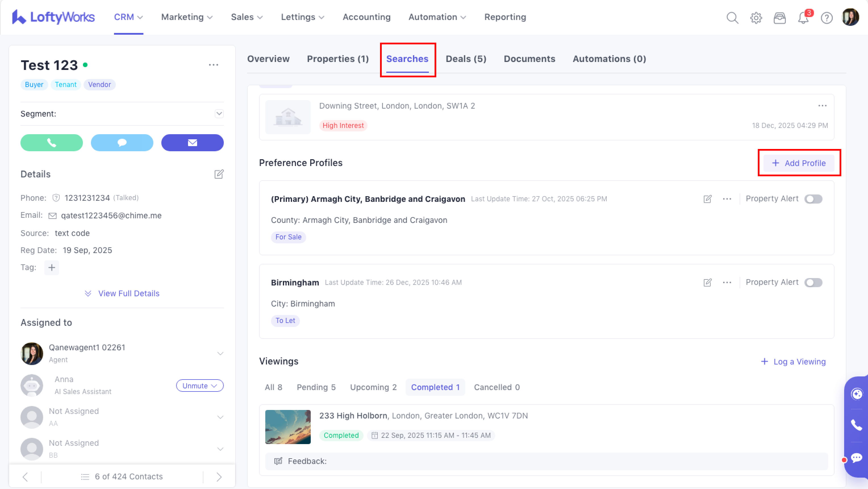Open the header search magnifier
The width and height of the screenshot is (868, 489).
(x=732, y=18)
